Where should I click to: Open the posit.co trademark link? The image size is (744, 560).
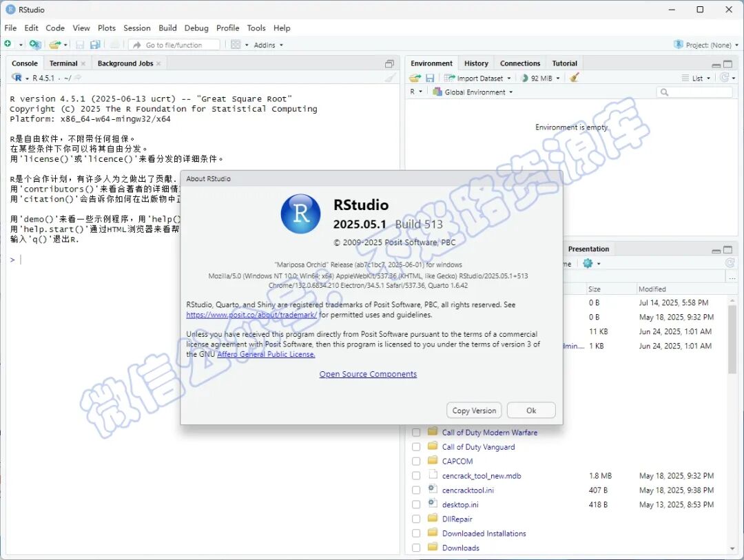[x=251, y=315]
